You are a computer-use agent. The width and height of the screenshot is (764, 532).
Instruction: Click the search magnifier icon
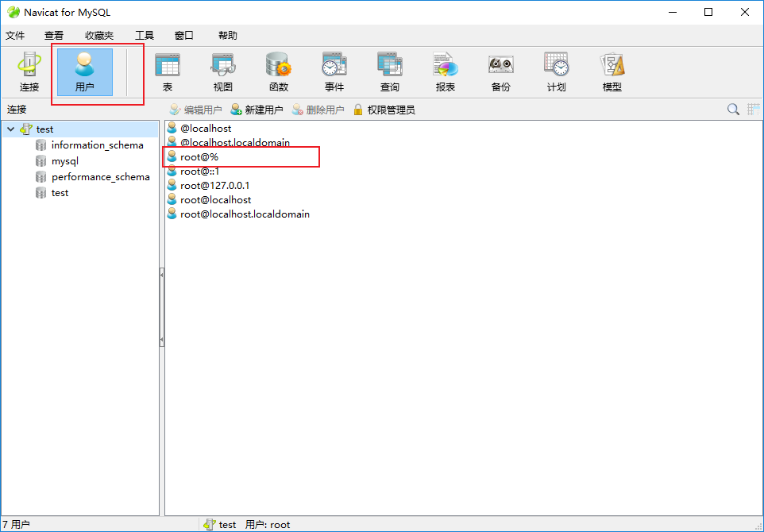tap(733, 110)
